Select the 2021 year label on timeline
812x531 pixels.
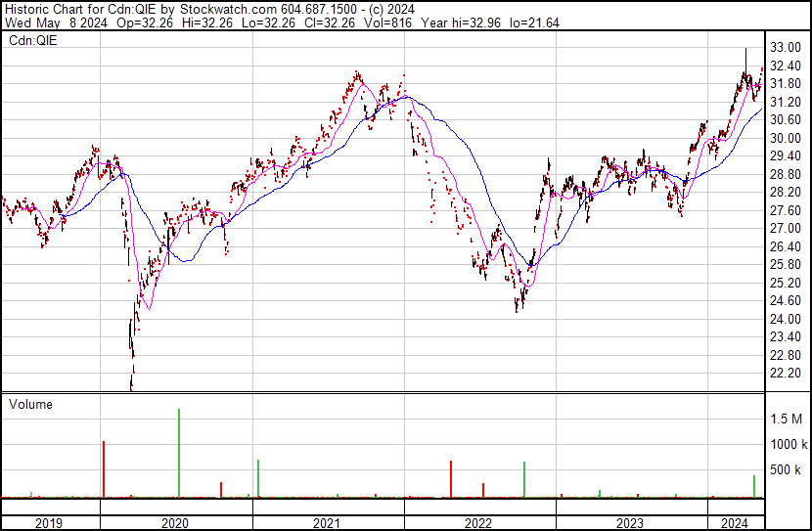tap(327, 523)
